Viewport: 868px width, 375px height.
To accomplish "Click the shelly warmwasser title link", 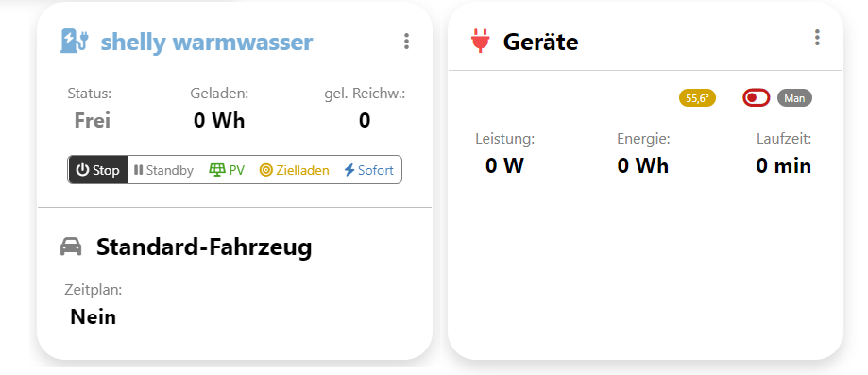I will pos(207,42).
